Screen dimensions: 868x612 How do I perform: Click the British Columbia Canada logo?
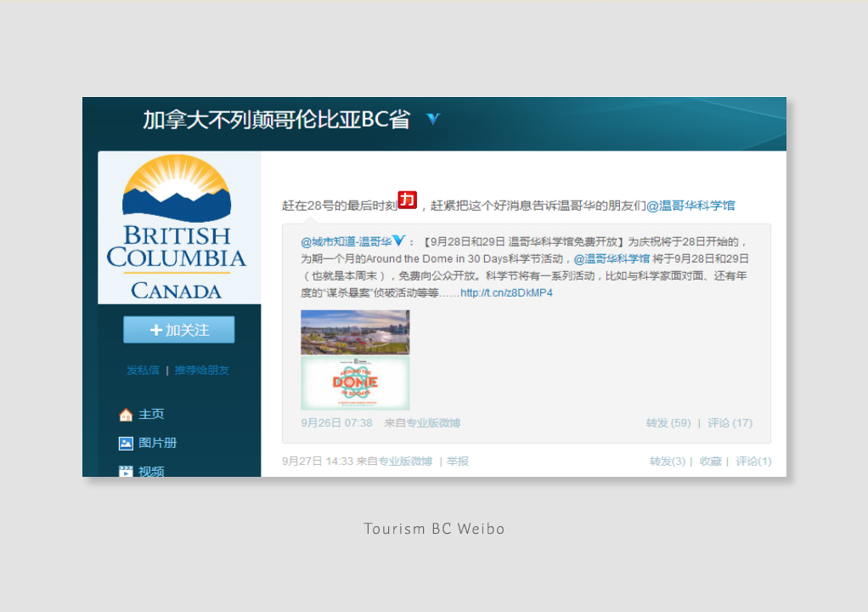[x=179, y=228]
